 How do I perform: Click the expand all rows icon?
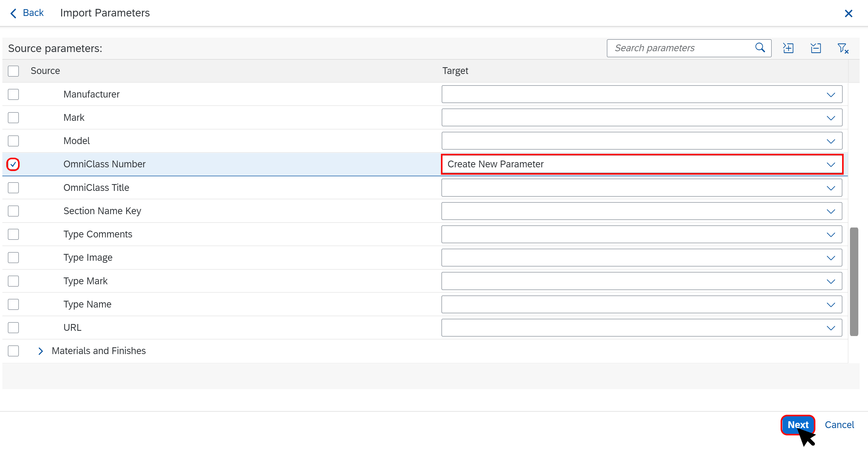[788, 48]
